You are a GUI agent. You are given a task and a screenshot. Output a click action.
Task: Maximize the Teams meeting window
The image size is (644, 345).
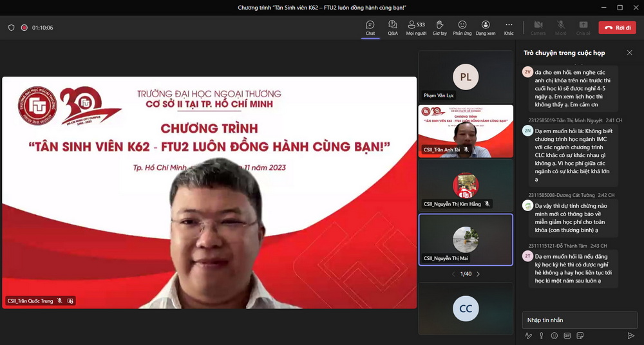(620, 7)
